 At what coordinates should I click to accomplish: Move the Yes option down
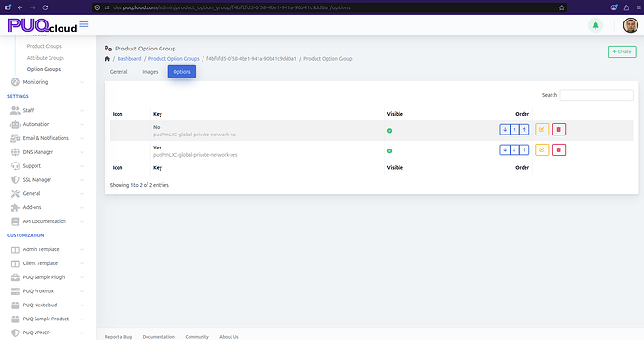point(505,150)
